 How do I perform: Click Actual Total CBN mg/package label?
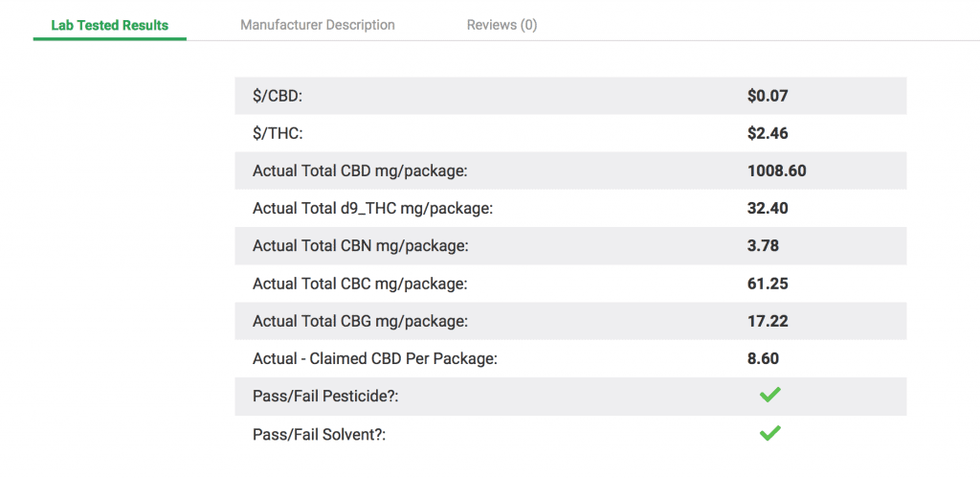coord(361,246)
